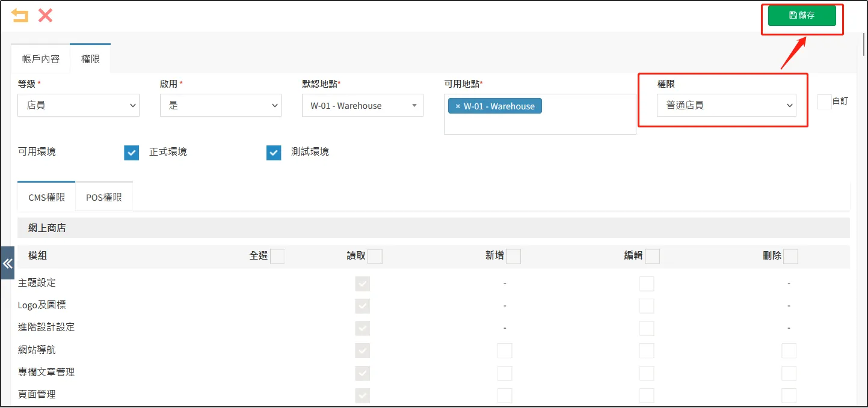The width and height of the screenshot is (868, 408).
Task: Enable delete permission for 專欄文章管理
Action: click(x=789, y=373)
